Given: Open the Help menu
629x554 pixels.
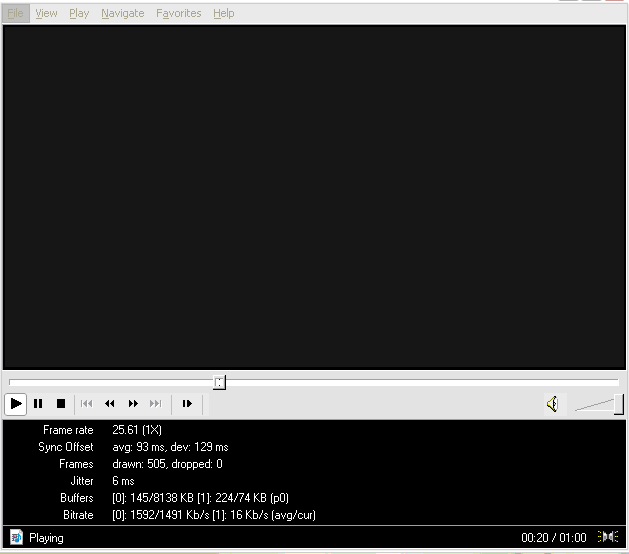Looking at the screenshot, I should point(224,13).
